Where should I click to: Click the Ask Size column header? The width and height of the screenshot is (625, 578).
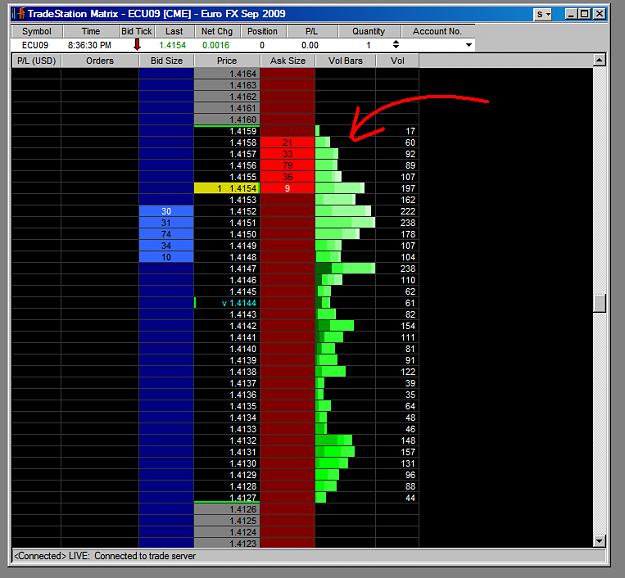point(288,61)
